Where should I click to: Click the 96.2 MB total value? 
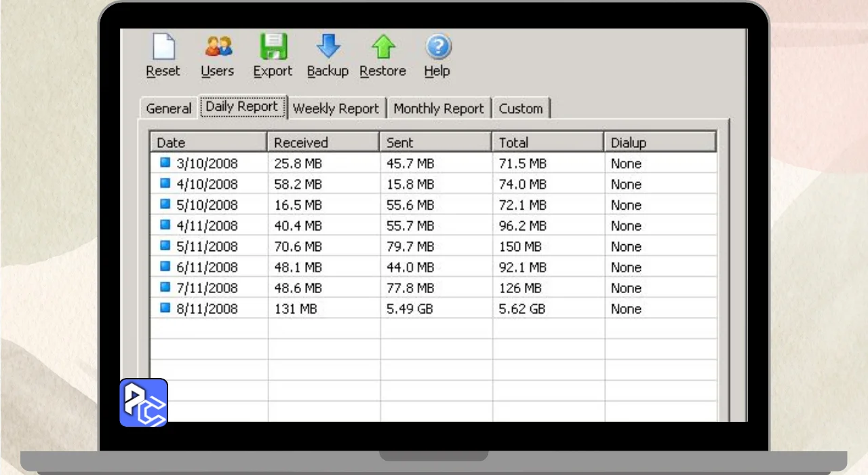pyautogui.click(x=522, y=226)
